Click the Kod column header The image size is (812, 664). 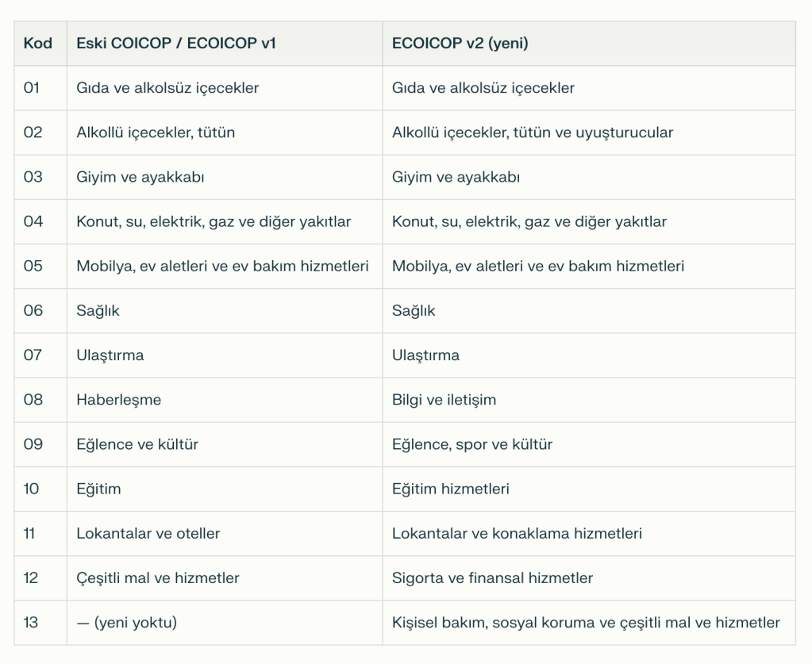pyautogui.click(x=38, y=44)
